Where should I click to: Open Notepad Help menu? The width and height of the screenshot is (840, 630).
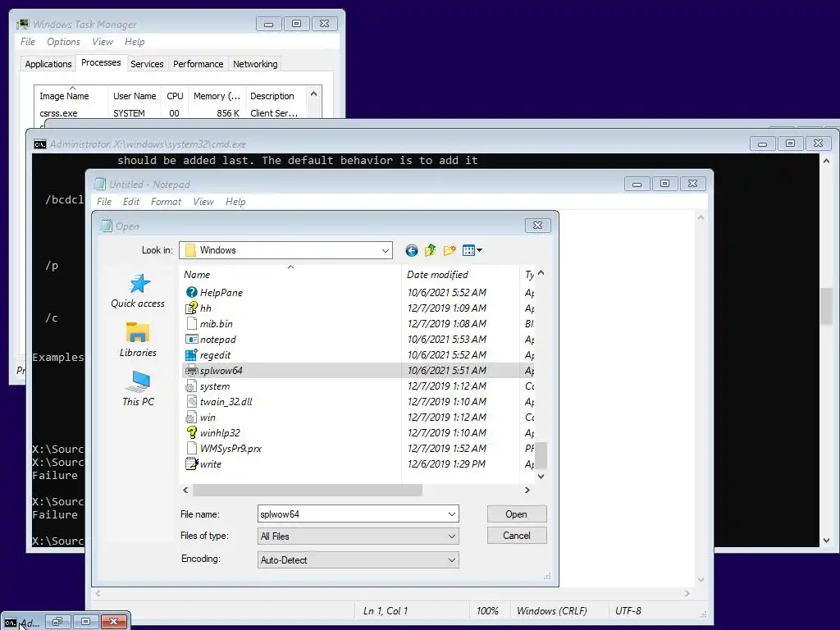pyautogui.click(x=235, y=202)
